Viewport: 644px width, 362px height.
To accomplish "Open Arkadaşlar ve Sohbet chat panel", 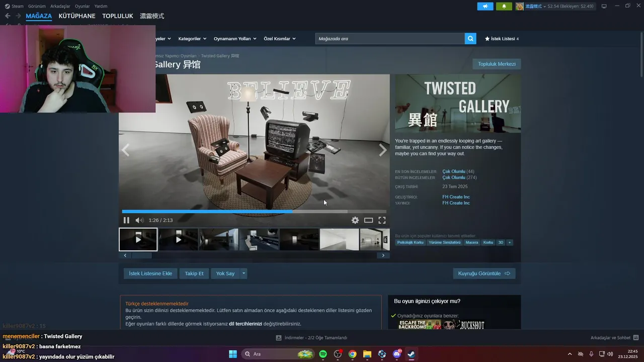I will coord(614,338).
